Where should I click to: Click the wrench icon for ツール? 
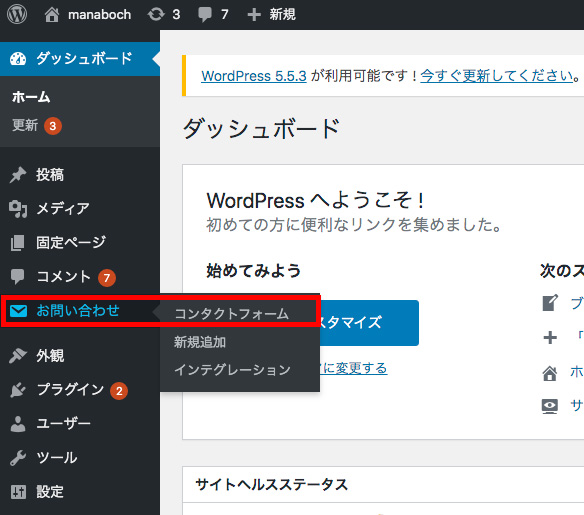18,458
